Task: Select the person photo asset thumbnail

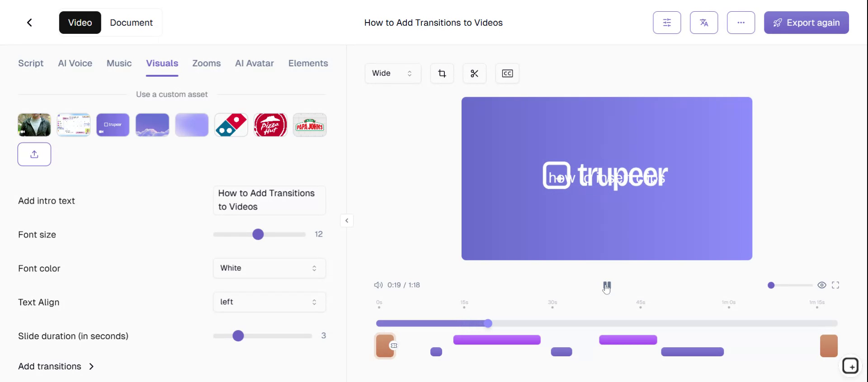Action: point(34,125)
